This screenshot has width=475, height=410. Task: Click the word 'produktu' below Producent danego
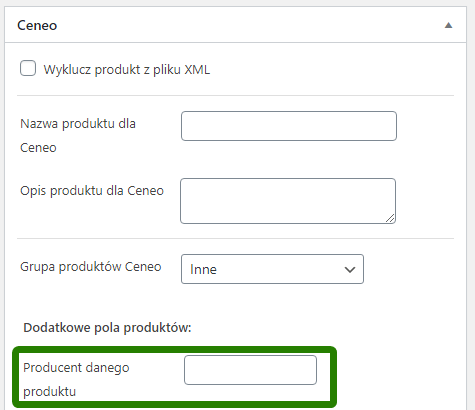pyautogui.click(x=49, y=392)
